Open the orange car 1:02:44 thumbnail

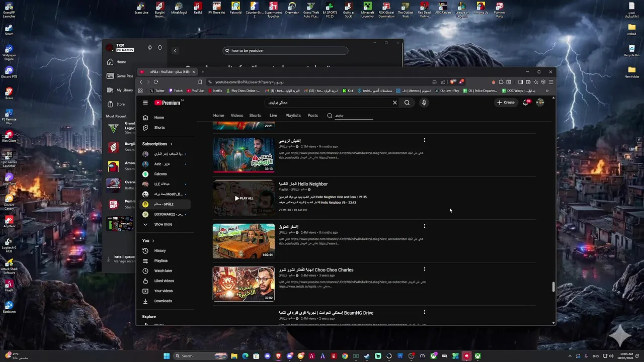[244, 241]
